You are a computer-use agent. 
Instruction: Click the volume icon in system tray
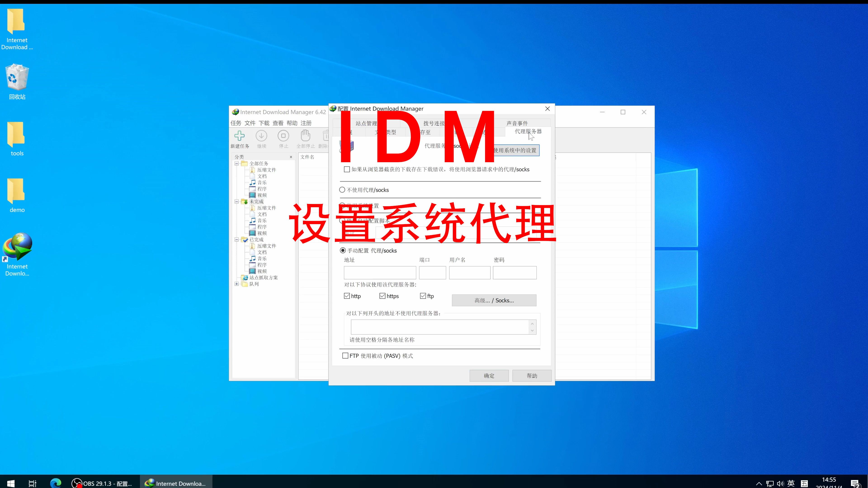click(x=780, y=484)
